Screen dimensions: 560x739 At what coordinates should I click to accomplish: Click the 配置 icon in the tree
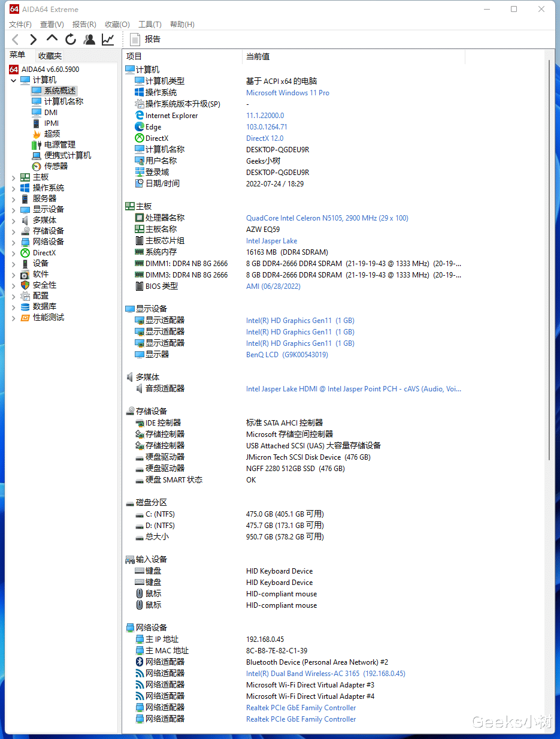coord(25,296)
